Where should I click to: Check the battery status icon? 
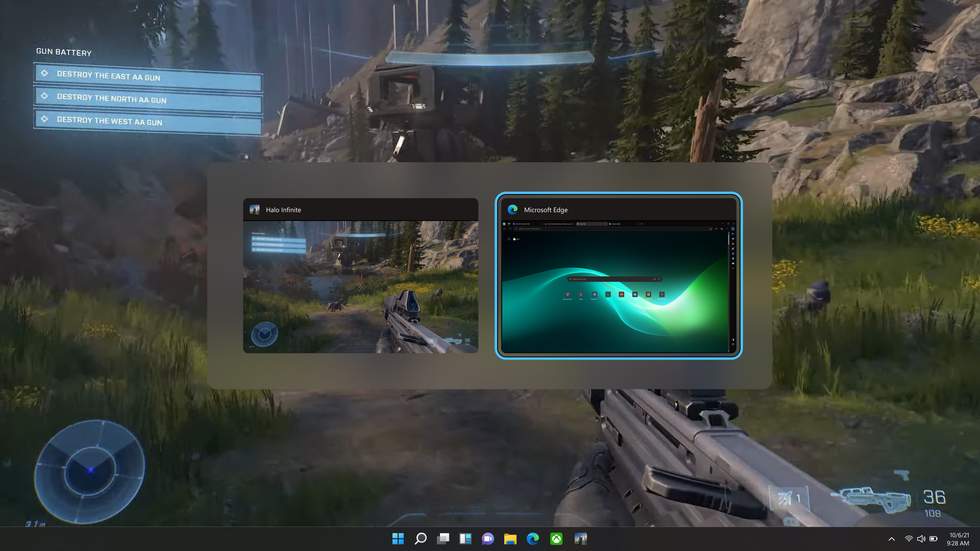[x=934, y=539]
